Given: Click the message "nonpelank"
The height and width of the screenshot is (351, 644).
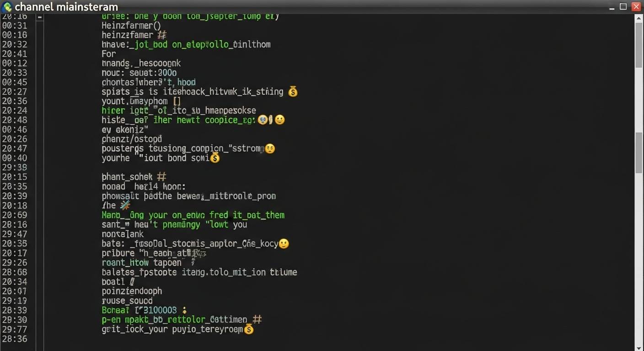Looking at the screenshot, I should coord(123,234).
